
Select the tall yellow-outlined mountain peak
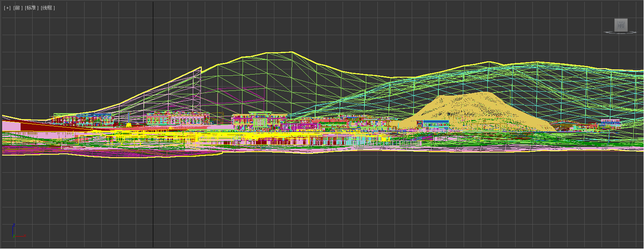tap(279, 53)
